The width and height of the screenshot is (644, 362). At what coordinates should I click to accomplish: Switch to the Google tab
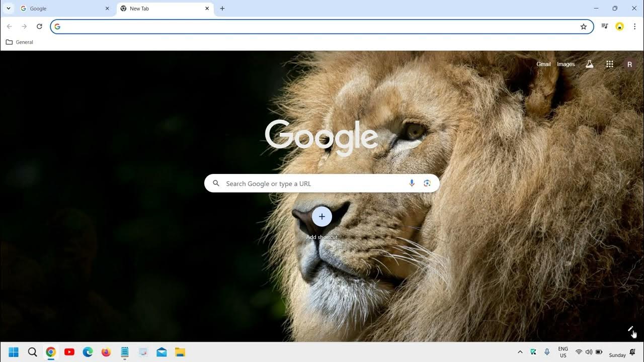(x=65, y=9)
